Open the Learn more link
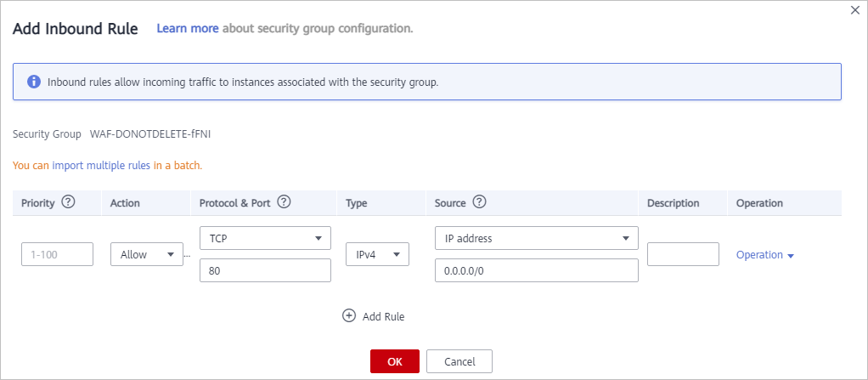 (x=188, y=28)
